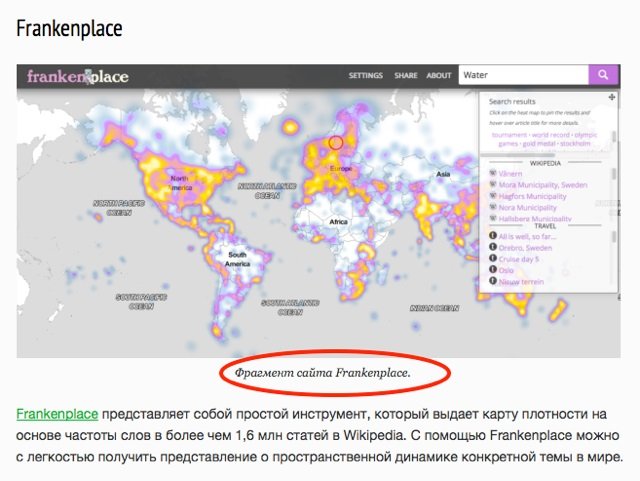Open the Nora Municipality result

coord(527,207)
